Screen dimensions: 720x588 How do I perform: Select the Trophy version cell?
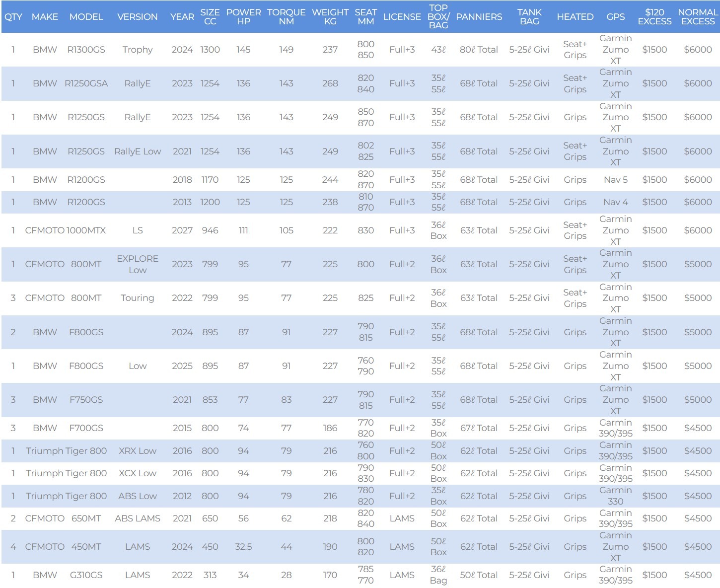coord(138,50)
